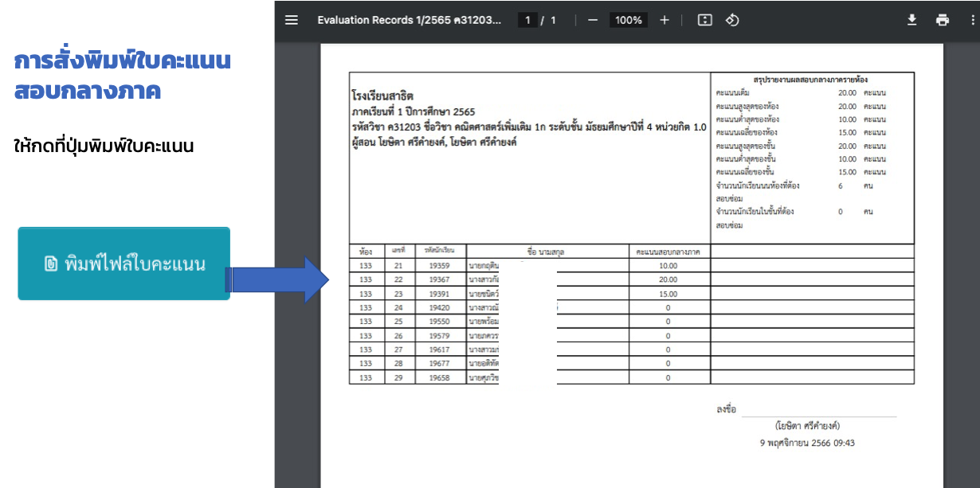Viewport: 980px width, 488px height.
Task: Click the signer name (โยษิตา ศรีคำยงค์)
Action: [808, 426]
